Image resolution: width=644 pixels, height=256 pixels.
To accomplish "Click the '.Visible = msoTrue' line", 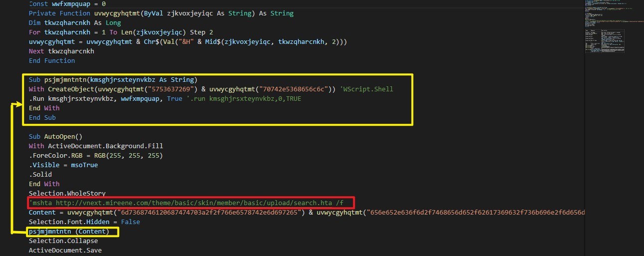I will coord(63,165).
